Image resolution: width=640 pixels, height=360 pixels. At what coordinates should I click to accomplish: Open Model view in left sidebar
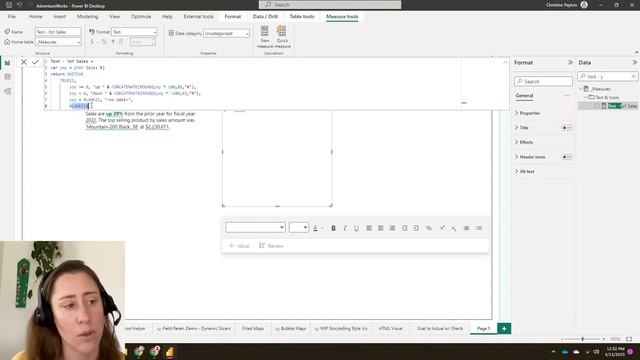tap(7, 91)
